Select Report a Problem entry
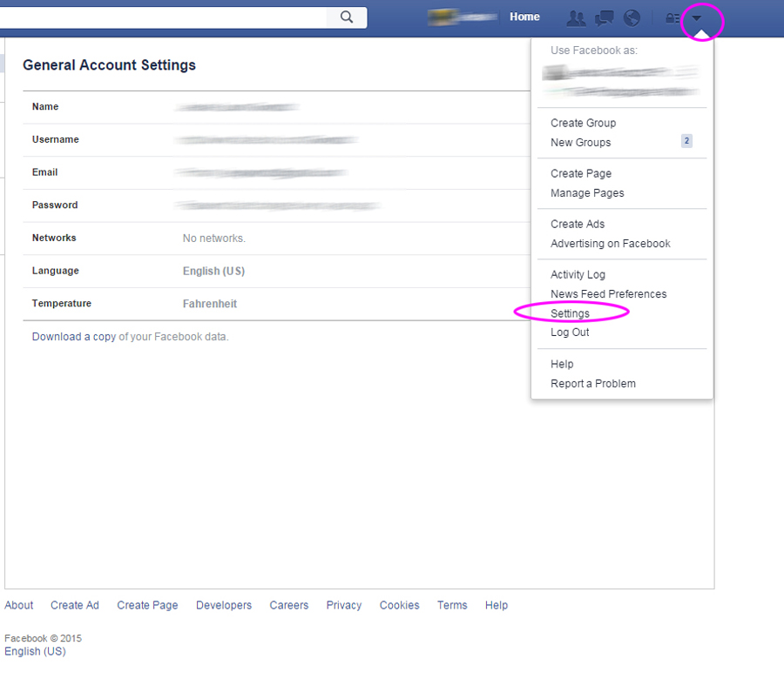The height and width of the screenshot is (679, 784). click(593, 384)
